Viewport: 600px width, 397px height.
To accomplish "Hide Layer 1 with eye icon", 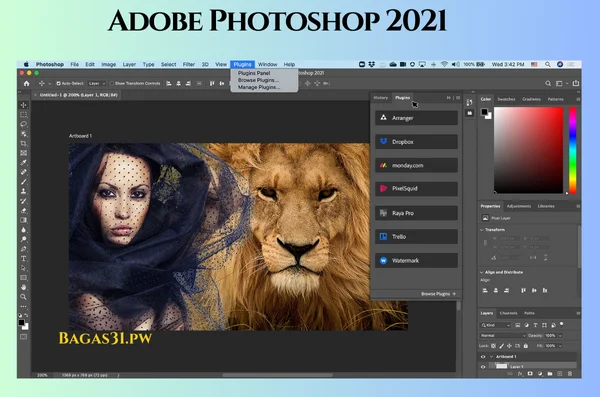I will pyautogui.click(x=483, y=366).
